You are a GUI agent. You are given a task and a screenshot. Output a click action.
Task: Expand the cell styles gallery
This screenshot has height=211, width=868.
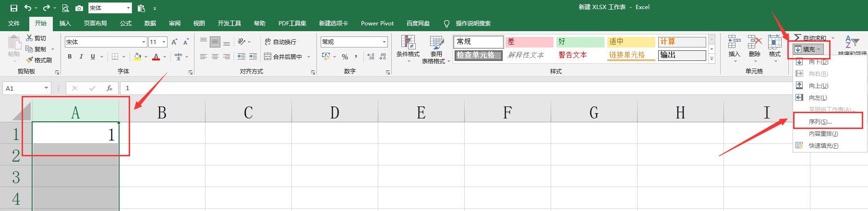click(x=711, y=59)
